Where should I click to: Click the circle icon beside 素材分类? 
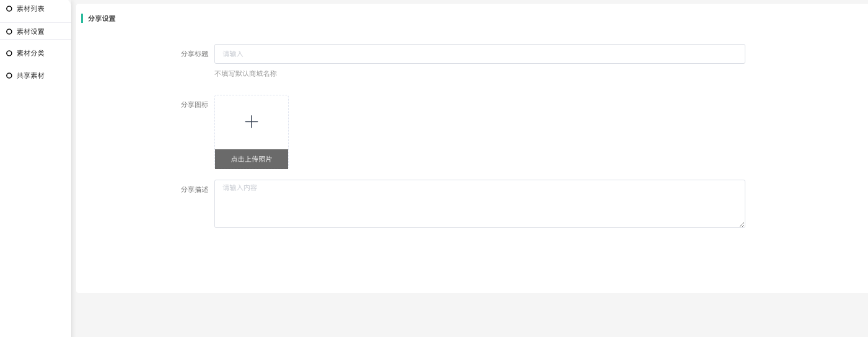[x=9, y=53]
